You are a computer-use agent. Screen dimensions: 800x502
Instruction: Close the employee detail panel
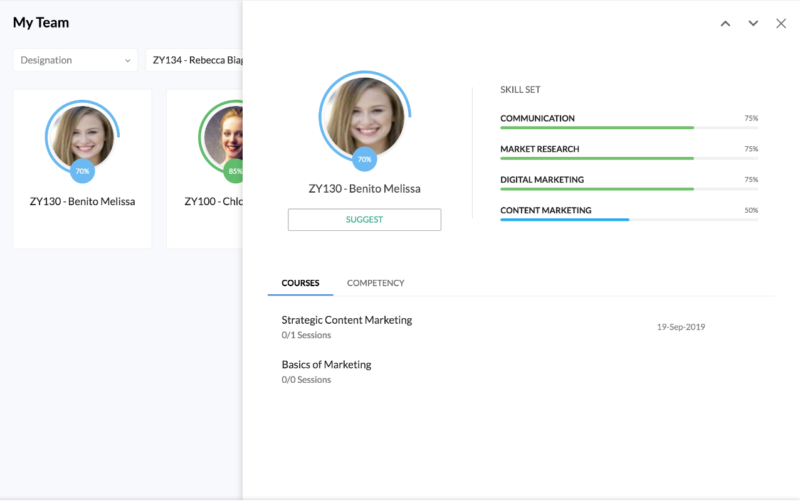781,24
